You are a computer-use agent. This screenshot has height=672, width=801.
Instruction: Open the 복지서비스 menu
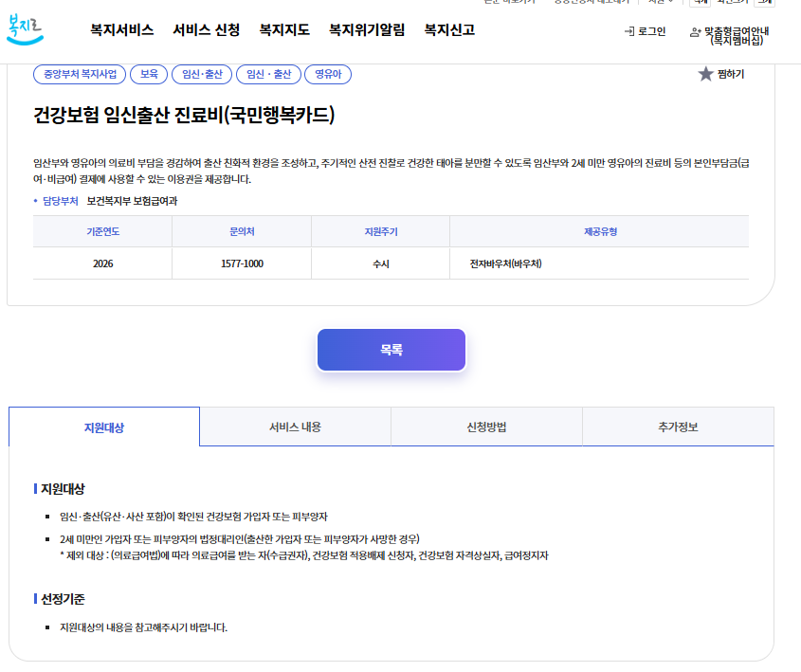122,30
